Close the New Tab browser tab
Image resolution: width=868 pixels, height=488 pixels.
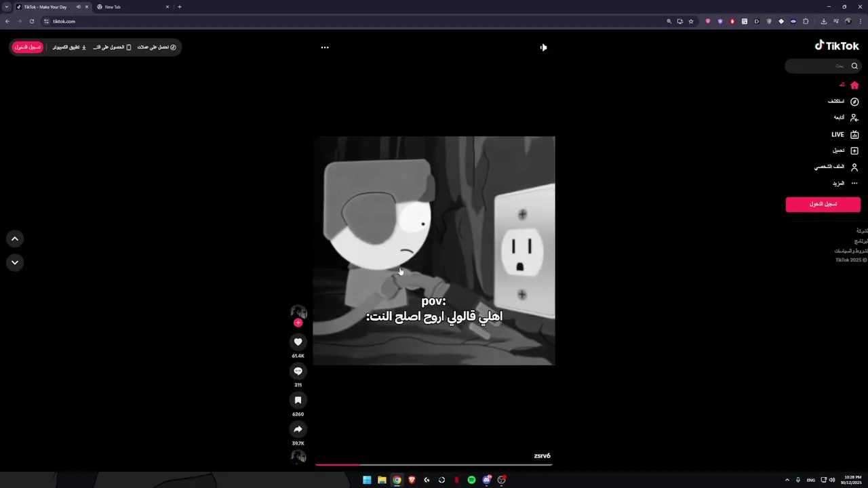coord(167,7)
